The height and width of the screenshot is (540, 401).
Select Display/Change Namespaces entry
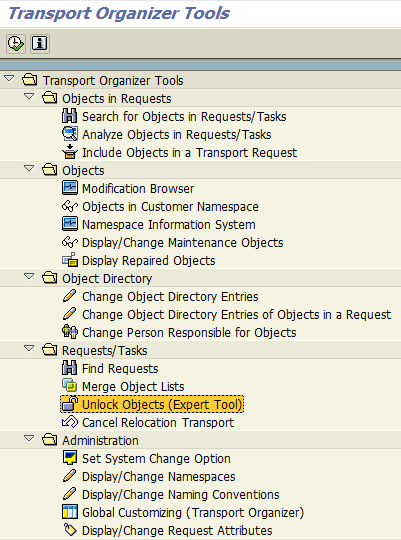click(159, 477)
